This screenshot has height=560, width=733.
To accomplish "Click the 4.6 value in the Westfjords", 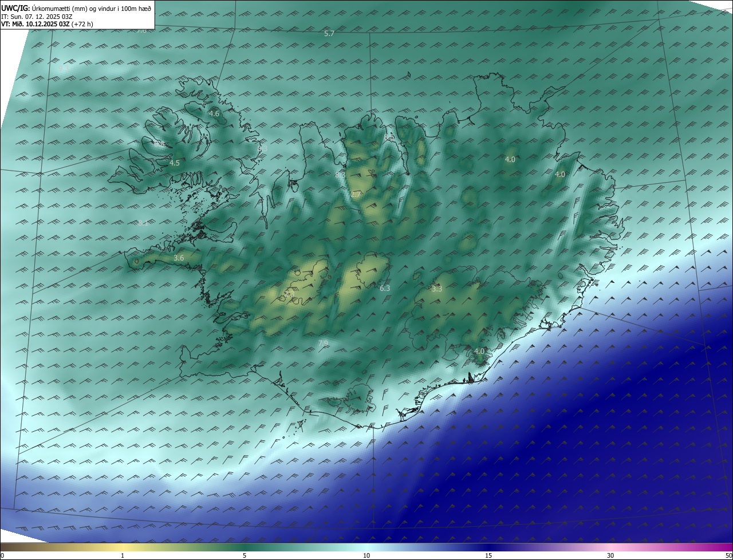I will click(x=214, y=114).
